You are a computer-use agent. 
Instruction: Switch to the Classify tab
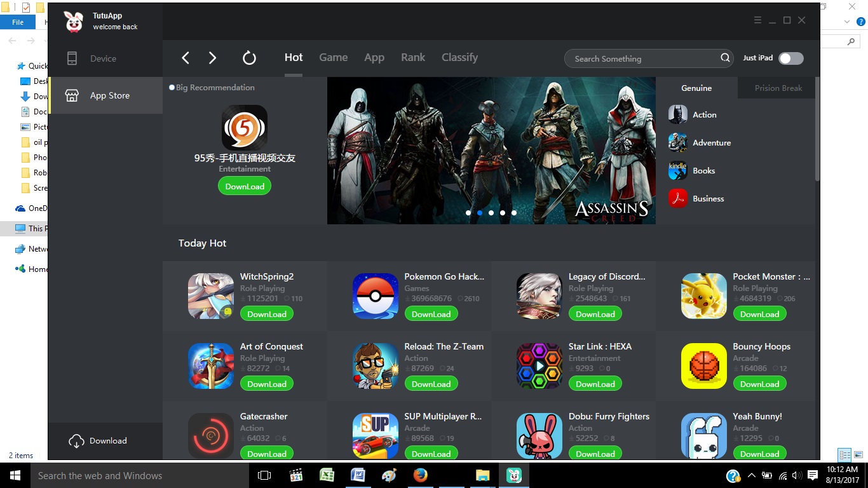pos(460,57)
